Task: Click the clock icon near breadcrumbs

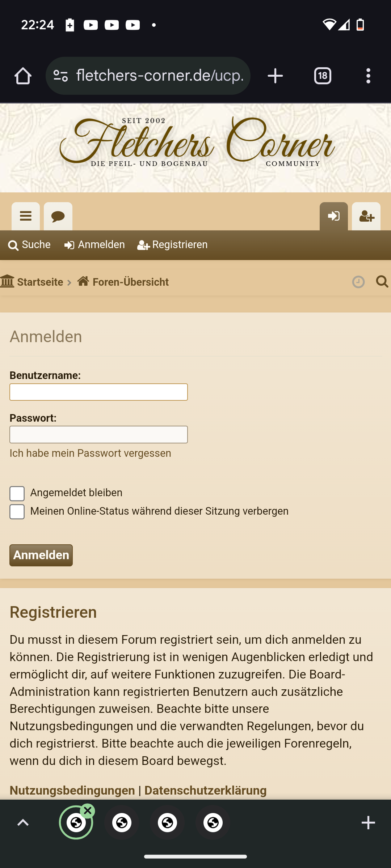Action: [358, 282]
